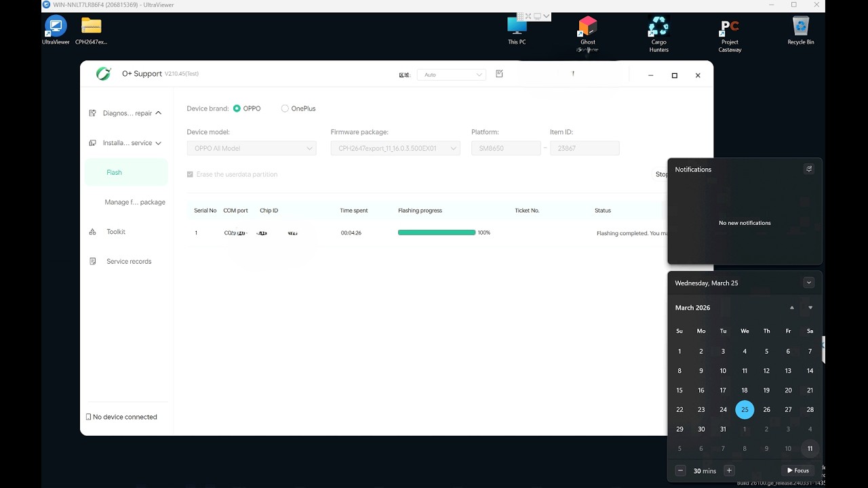Click the No new notifications message
Screen dimensions: 868x488
click(x=745, y=223)
